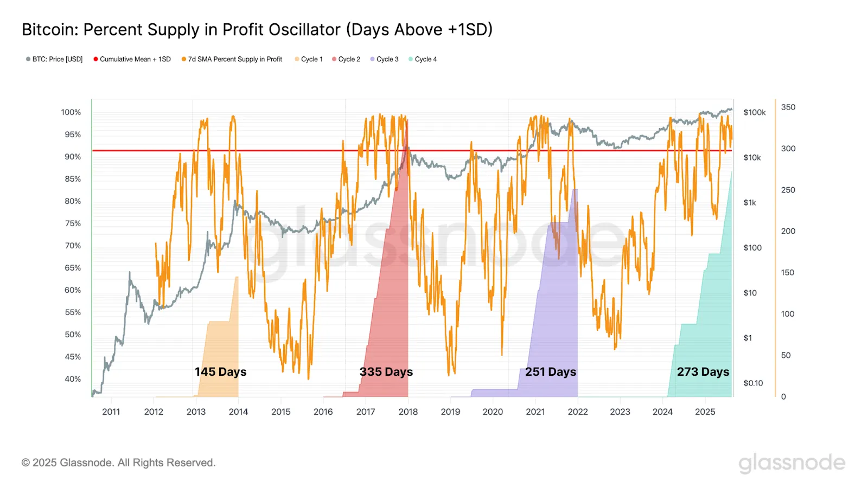Click the Cycle 1 legend dot
Image resolution: width=868 pixels, height=488 pixels.
tap(297, 59)
